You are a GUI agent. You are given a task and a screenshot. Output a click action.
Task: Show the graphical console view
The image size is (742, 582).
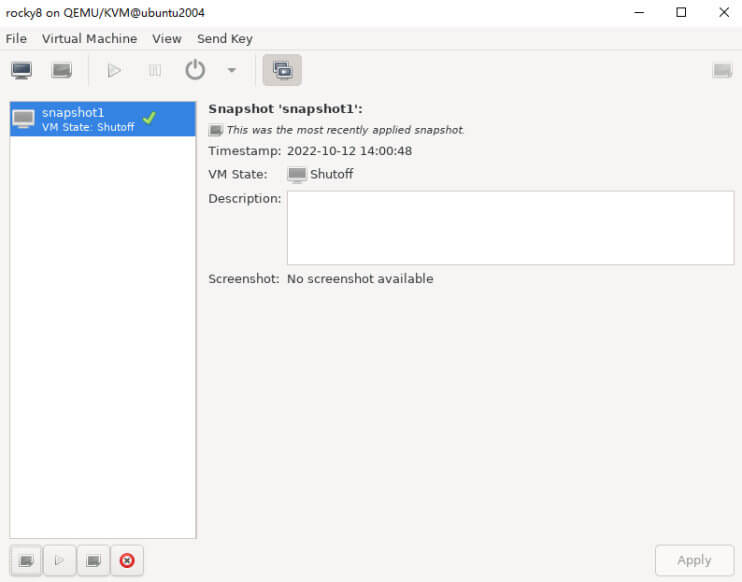point(21,70)
